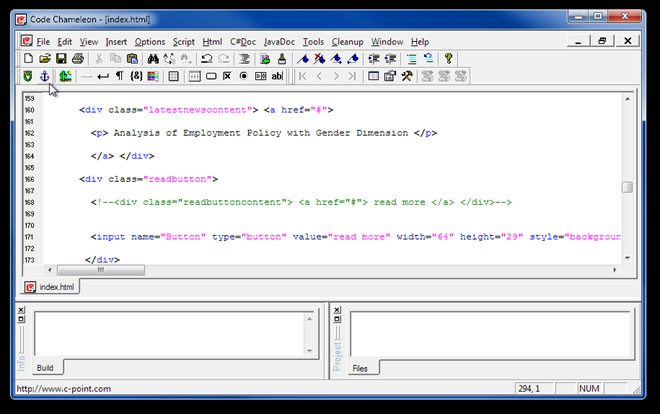
Task: Go to previous bookmark flag icon
Action: (x=353, y=59)
